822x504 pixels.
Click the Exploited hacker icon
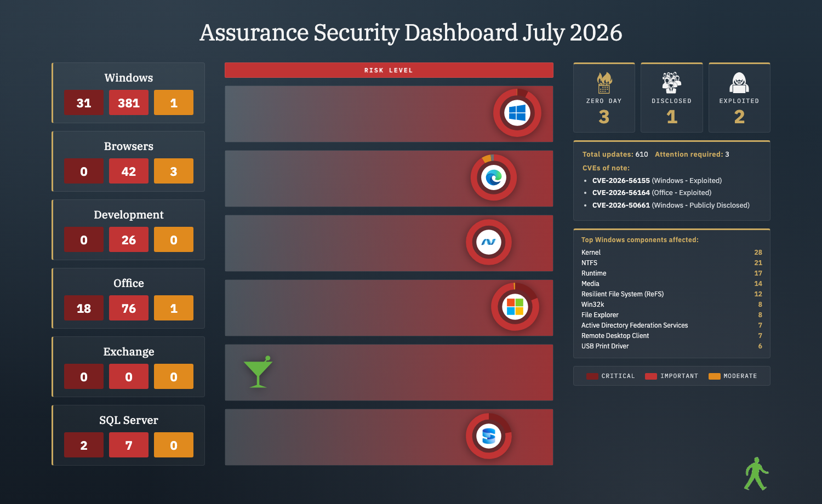(739, 83)
